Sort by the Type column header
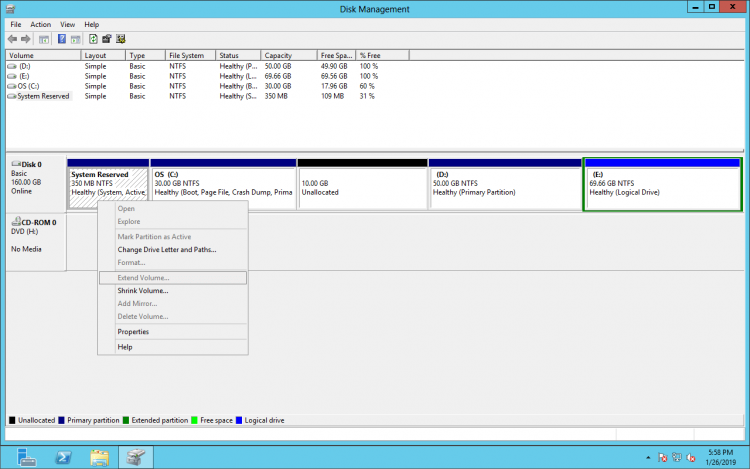Image resolution: width=750 pixels, height=469 pixels. 145,55
